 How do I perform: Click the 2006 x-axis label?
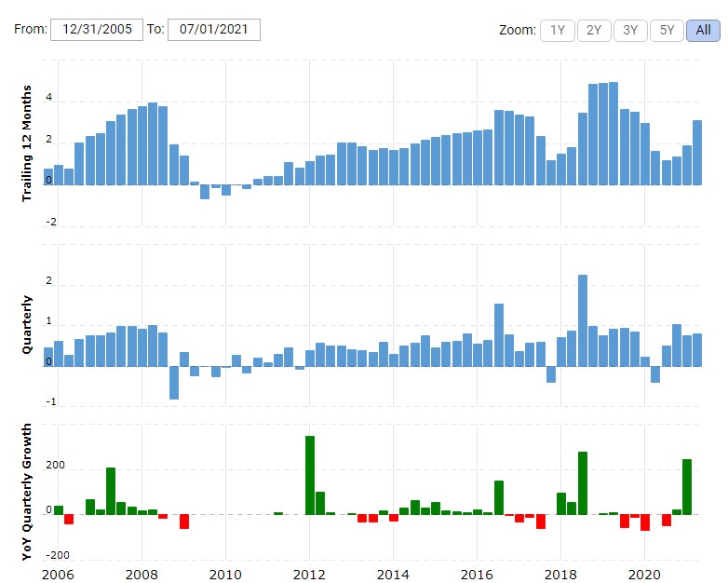pyautogui.click(x=58, y=575)
